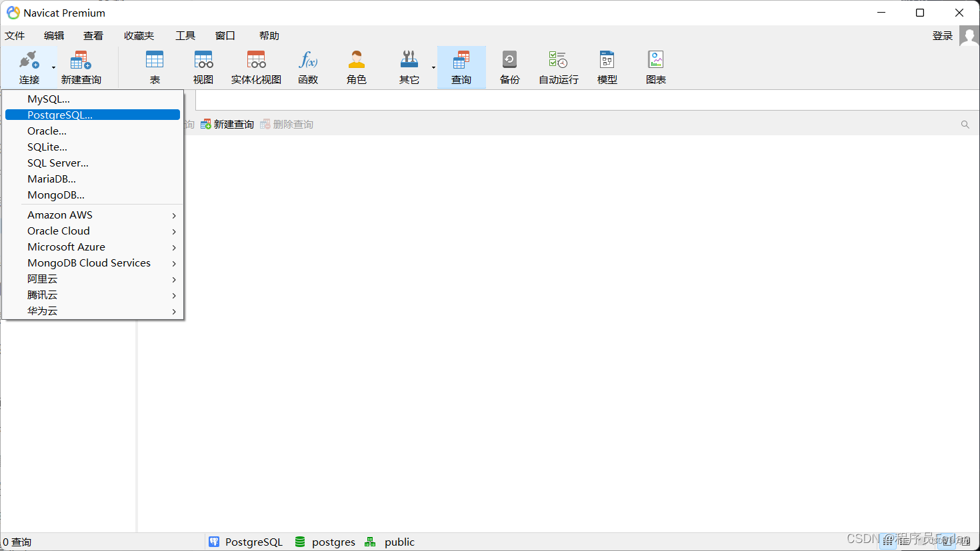Open the 帮助 help menu
This screenshot has width=980, height=551.
pos(269,36)
